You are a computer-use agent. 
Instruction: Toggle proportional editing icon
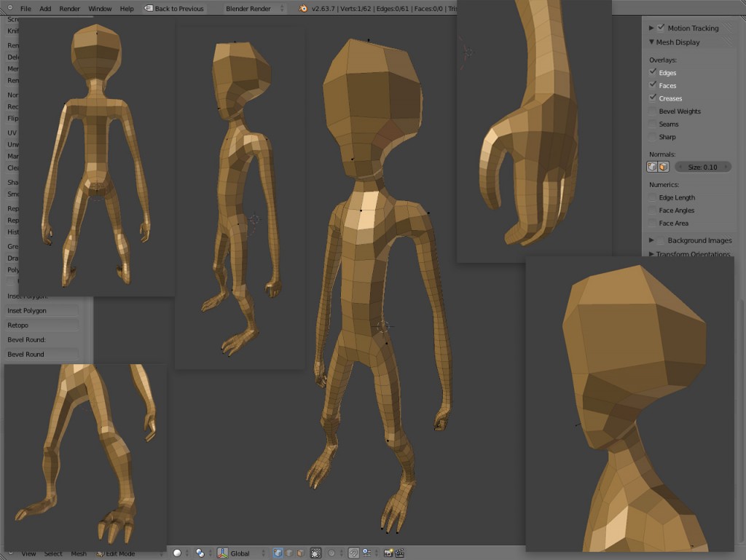pos(315,552)
